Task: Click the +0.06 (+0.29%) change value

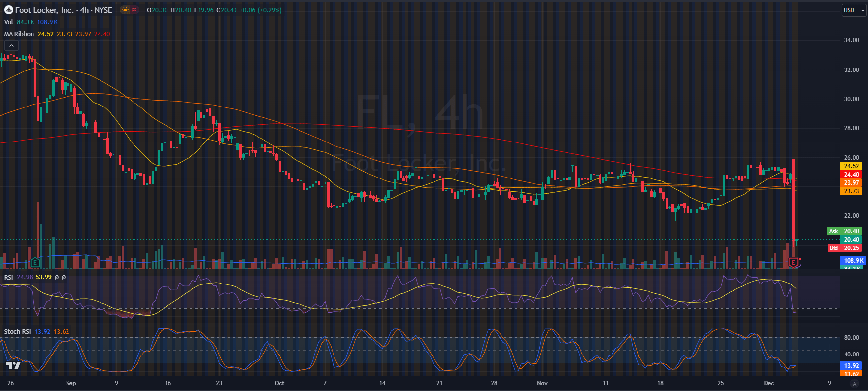Action: 261,10
